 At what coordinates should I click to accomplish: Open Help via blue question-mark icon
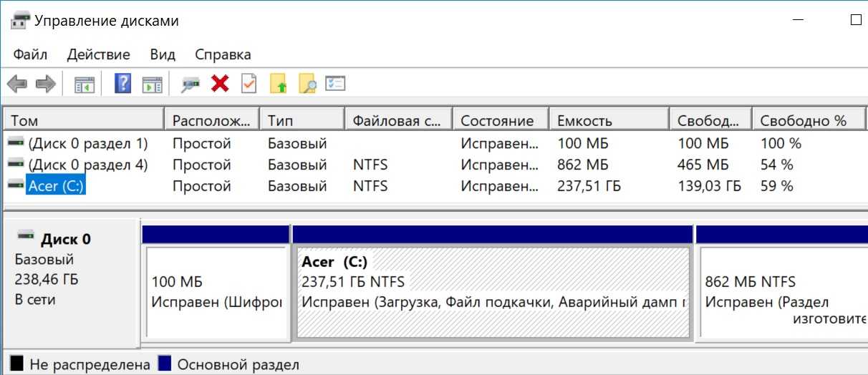coord(123,84)
